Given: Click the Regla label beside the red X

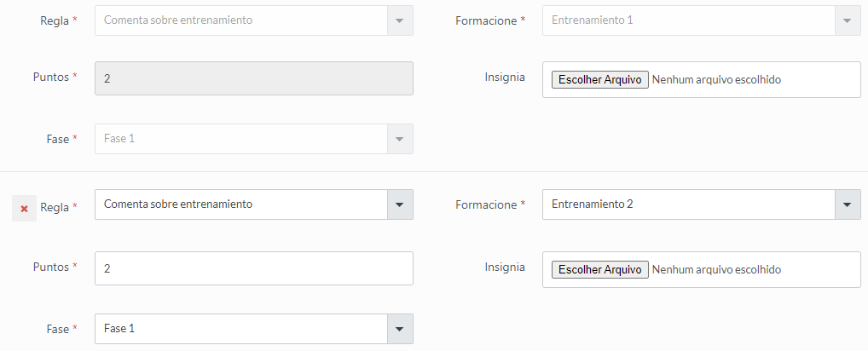Looking at the screenshot, I should tap(55, 207).
